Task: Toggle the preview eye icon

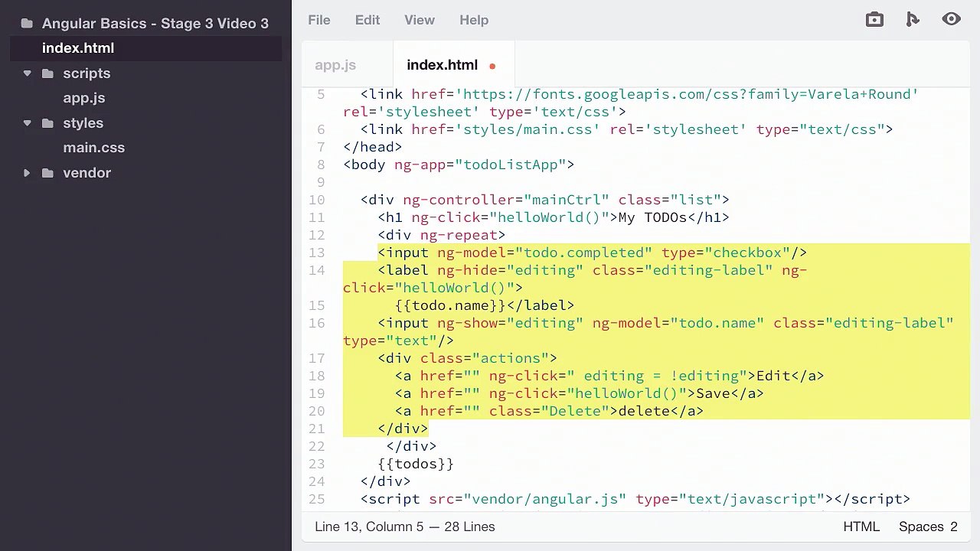Action: pos(952,20)
